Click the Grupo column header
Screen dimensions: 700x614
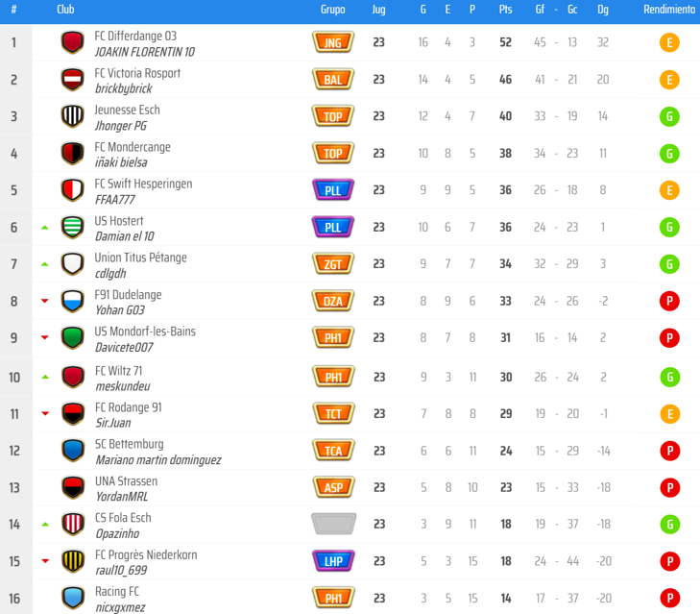(332, 10)
